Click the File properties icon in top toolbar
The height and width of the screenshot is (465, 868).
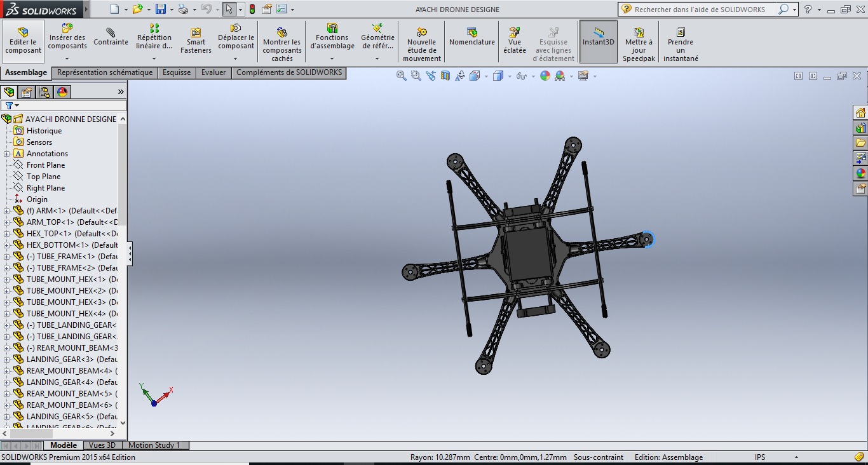267,9
